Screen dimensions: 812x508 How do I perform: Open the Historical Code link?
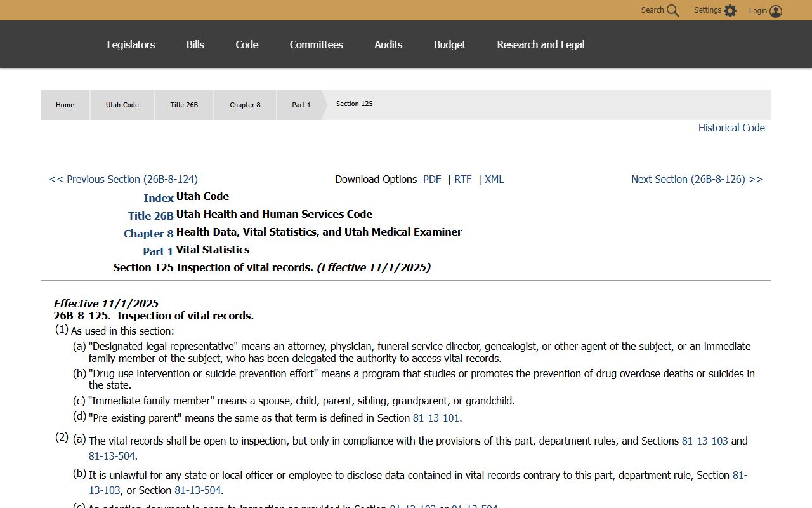click(731, 128)
